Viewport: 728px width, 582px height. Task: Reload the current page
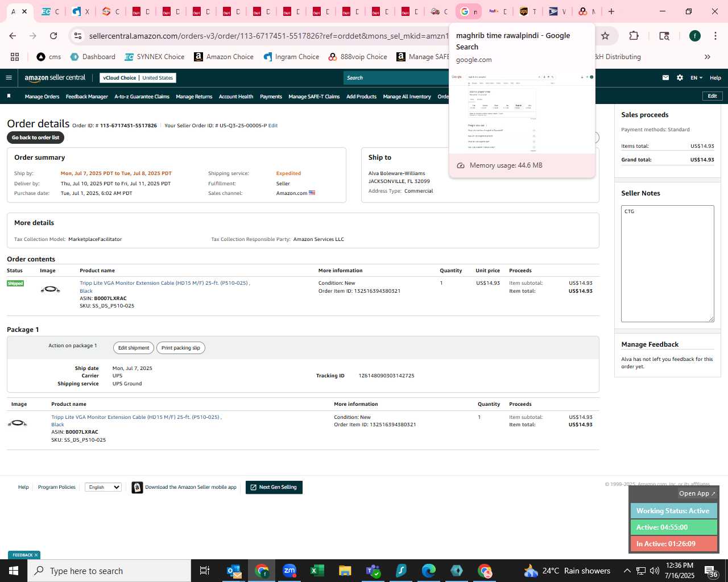click(x=53, y=36)
